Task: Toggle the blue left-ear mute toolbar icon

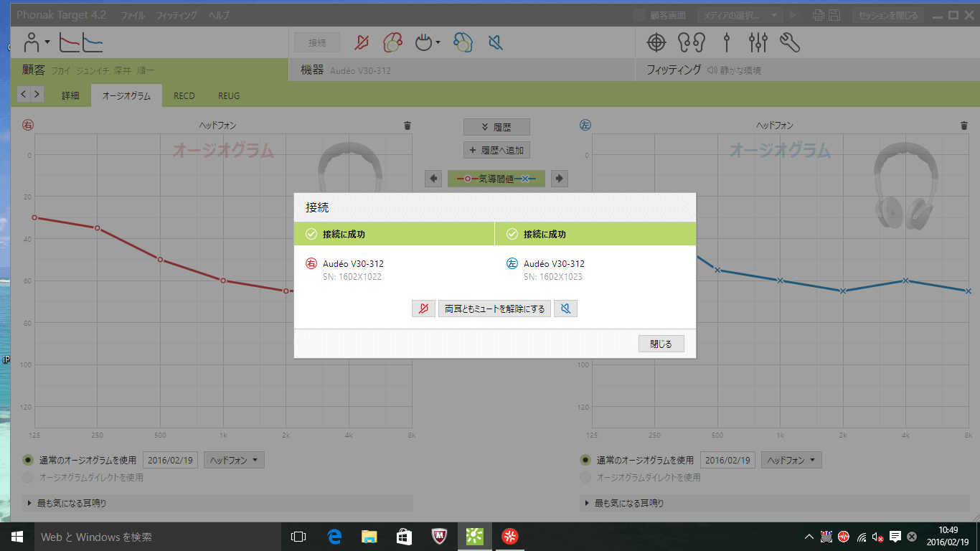Action: pyautogui.click(x=495, y=43)
